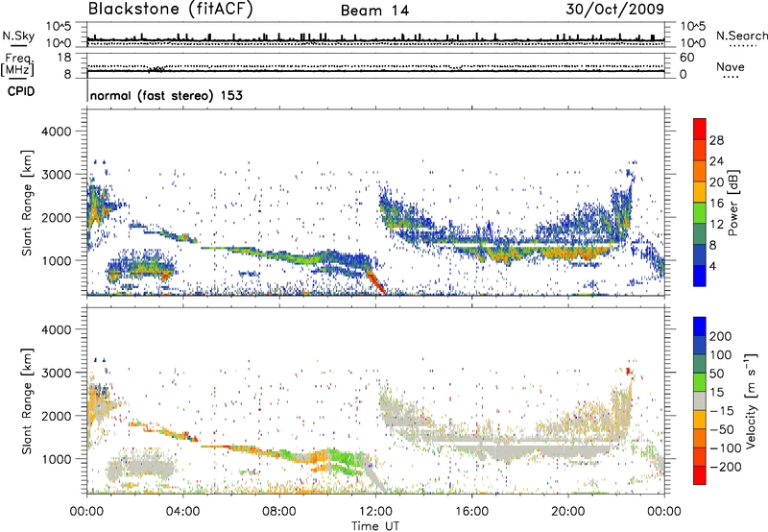Click the "Freq. [MHz]" axis label
The image size is (768, 532).
tap(17, 65)
